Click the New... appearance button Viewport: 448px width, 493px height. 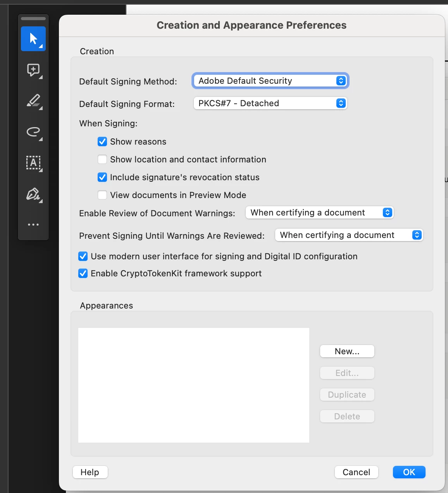347,351
